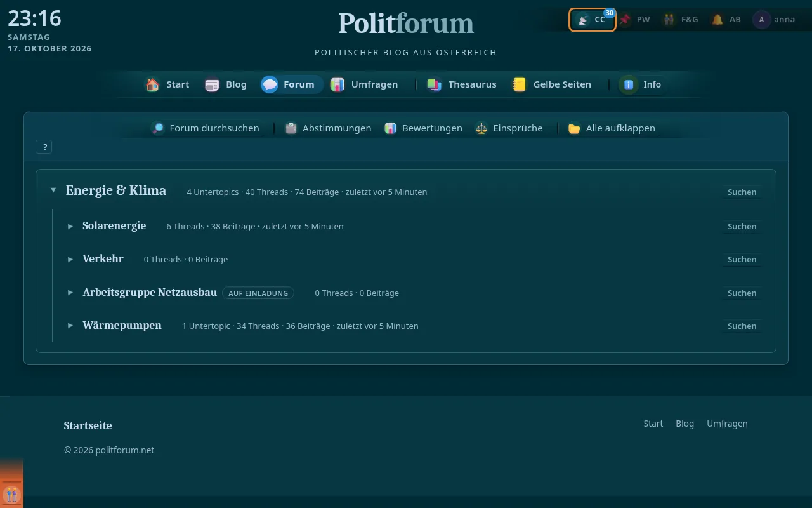
Task: Expand the Arbeitsgruppe Netzausbau subtopic
Action: (70, 293)
